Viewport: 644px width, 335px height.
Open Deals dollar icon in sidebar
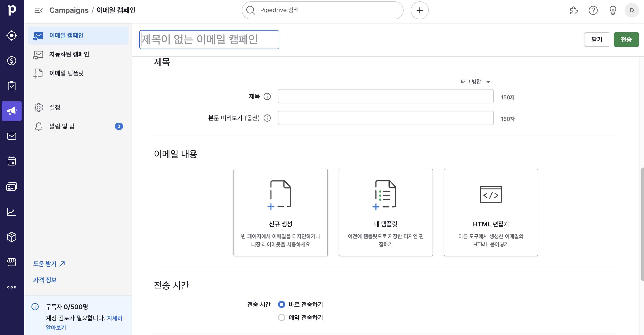tap(11, 60)
